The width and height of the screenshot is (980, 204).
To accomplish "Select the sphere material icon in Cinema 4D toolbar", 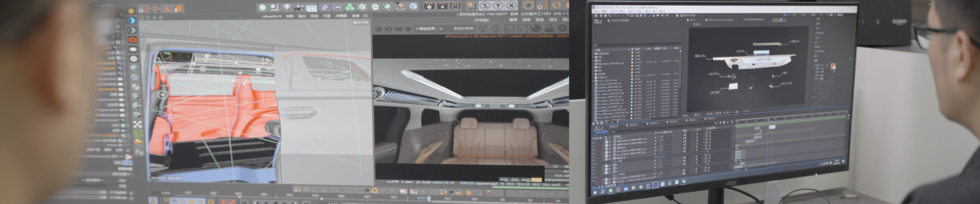I will coord(262,8).
